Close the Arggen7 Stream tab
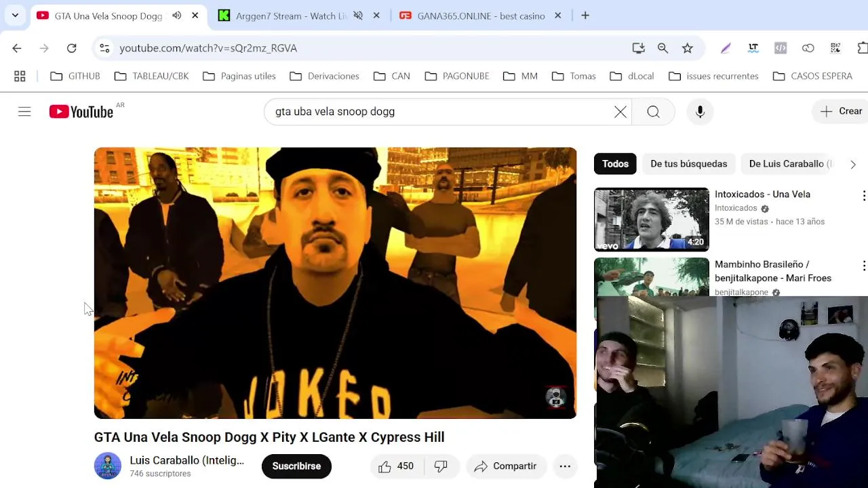868x488 pixels. [376, 16]
